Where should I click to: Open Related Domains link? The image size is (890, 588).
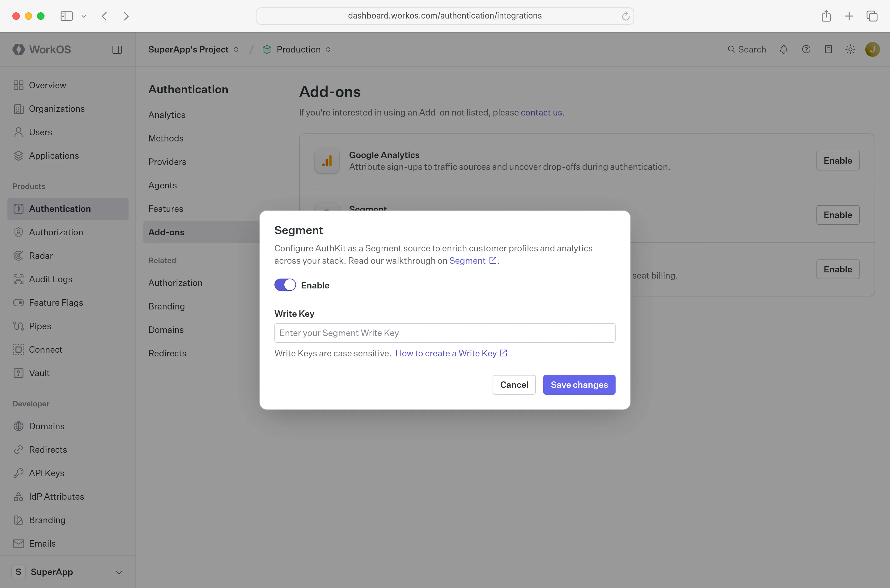click(x=166, y=330)
